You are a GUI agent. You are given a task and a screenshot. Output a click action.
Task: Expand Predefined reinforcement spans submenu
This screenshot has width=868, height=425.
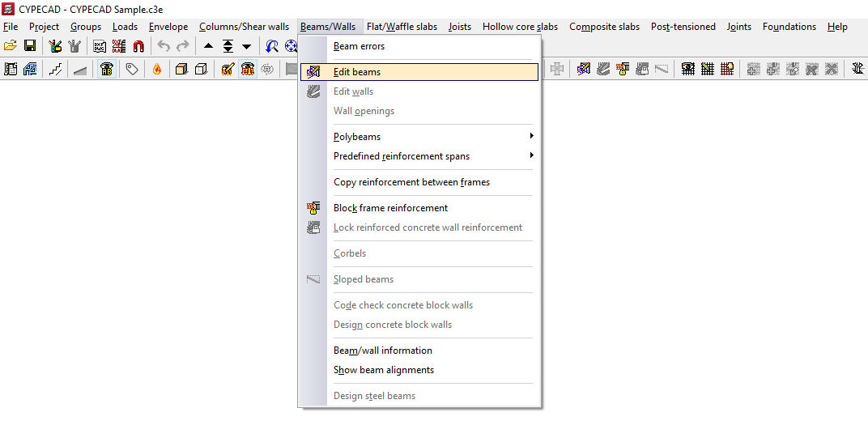419,156
